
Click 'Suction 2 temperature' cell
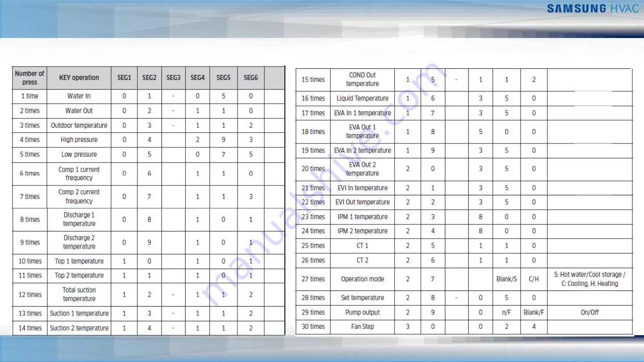pos(79,328)
